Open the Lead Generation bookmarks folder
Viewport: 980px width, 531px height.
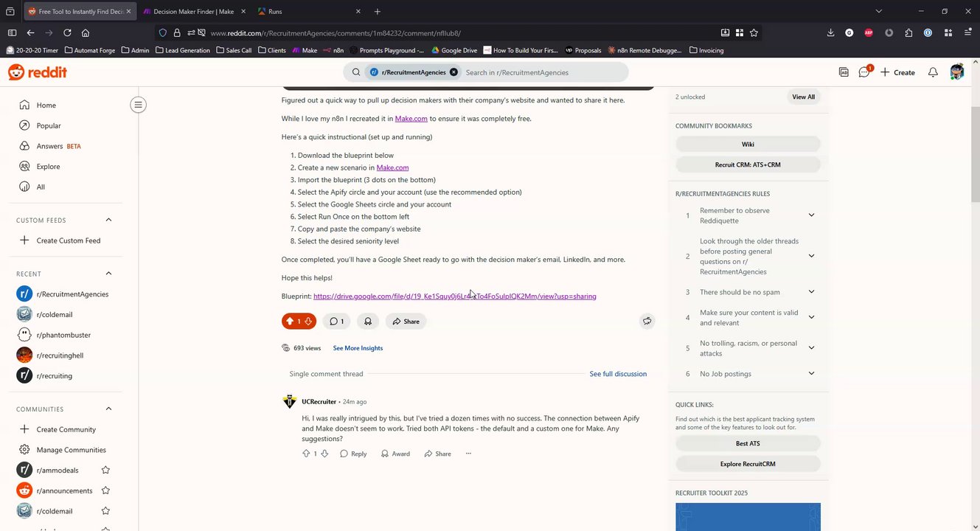tap(182, 50)
